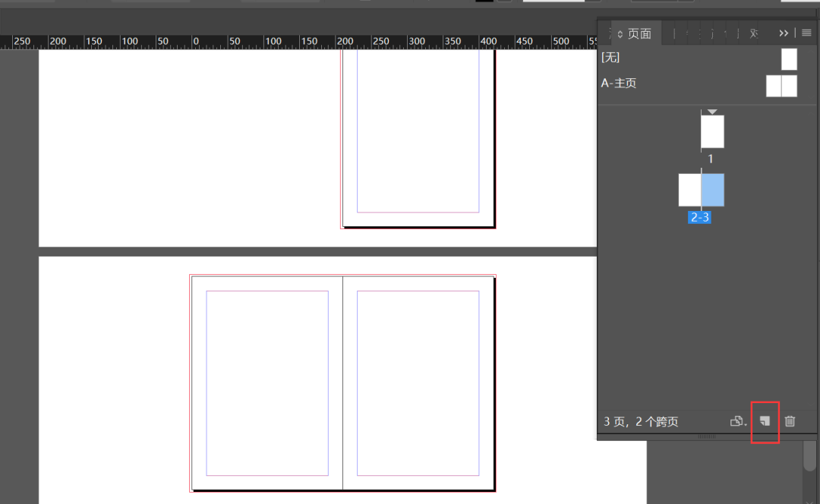Screen dimensions: 820x504
Task: Click the Edit Page Size icon
Action: 735,421
